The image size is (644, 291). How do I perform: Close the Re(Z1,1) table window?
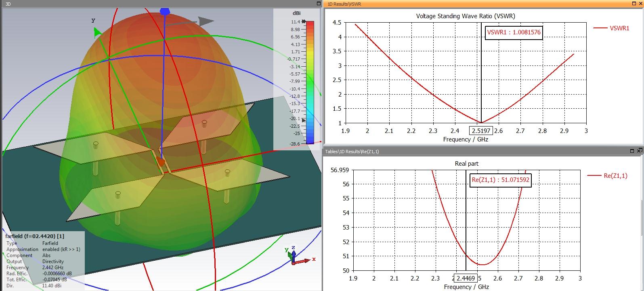pos(639,151)
